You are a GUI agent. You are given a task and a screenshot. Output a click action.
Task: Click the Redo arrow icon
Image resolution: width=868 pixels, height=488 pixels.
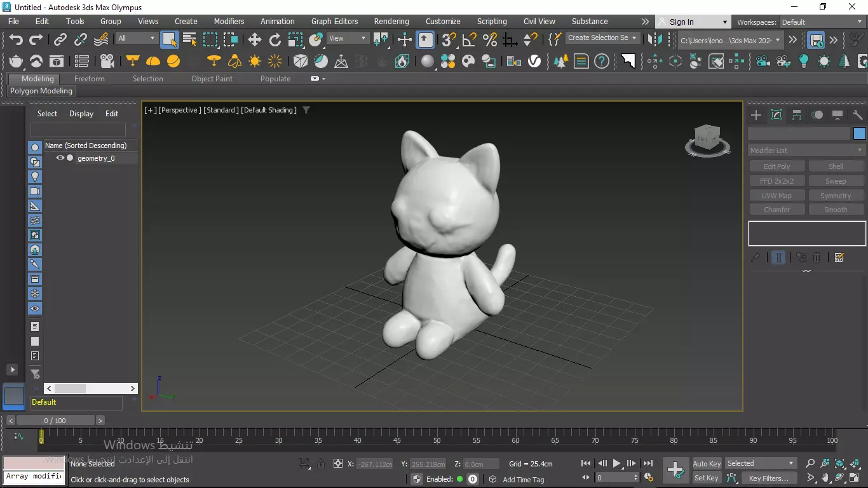(36, 39)
